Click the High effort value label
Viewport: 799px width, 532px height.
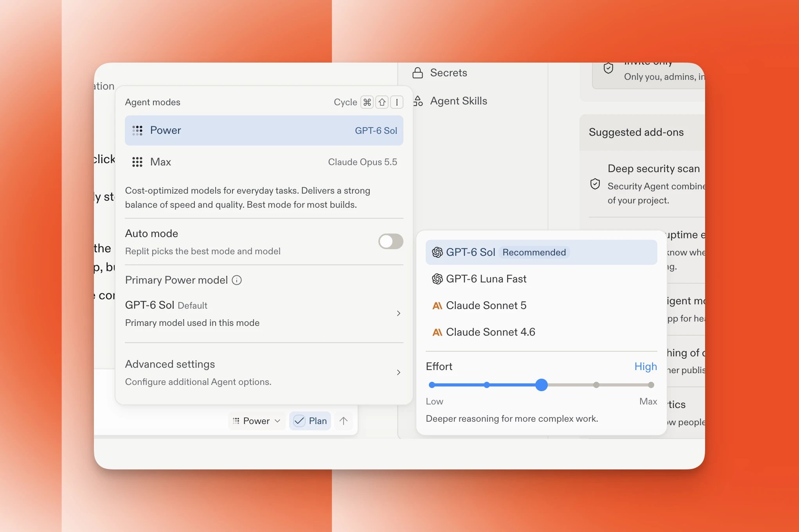646,367
